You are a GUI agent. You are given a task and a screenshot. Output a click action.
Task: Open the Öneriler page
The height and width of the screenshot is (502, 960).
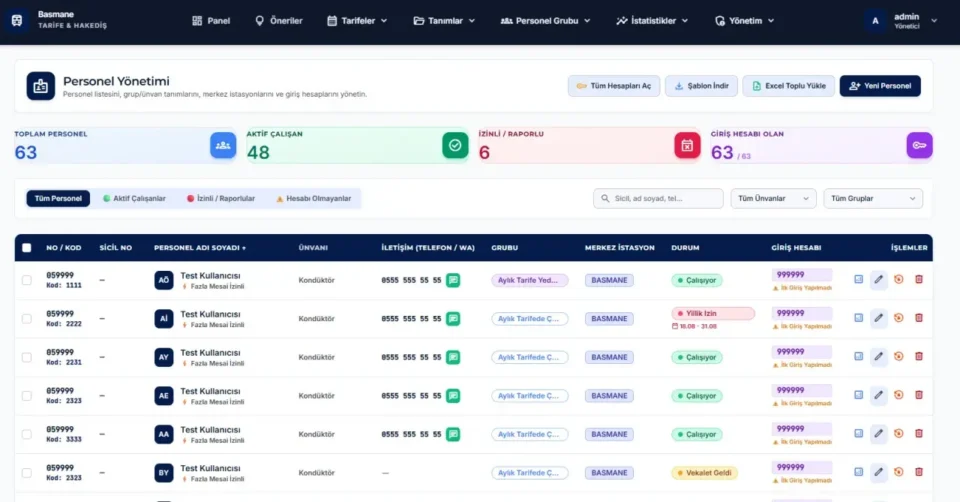coord(279,21)
